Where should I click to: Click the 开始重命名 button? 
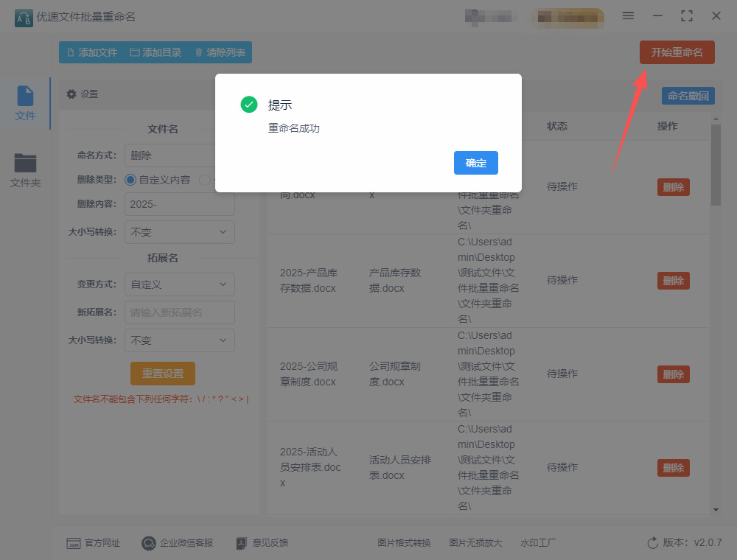[x=677, y=52]
